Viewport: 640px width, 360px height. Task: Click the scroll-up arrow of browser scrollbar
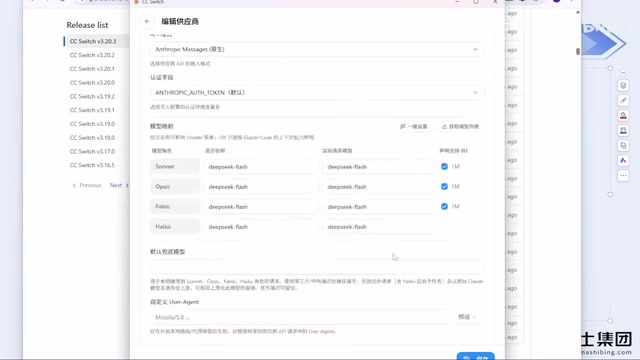click(578, 12)
